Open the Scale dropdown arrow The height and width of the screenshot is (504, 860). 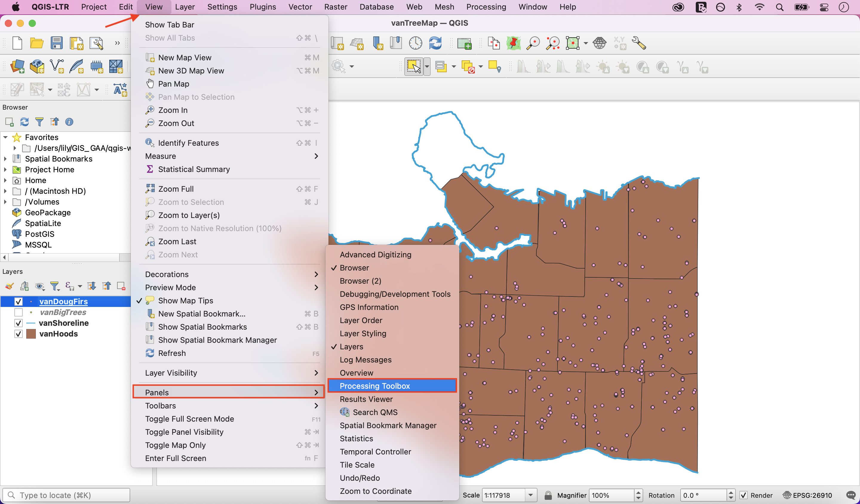(530, 495)
